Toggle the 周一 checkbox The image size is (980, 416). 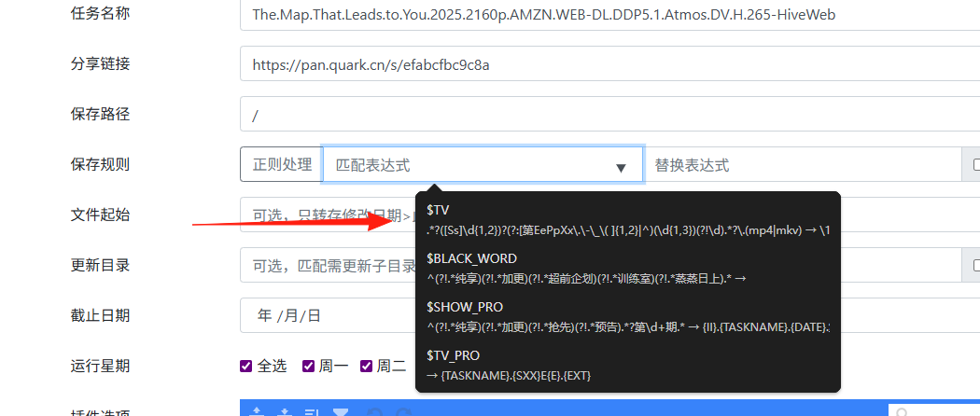click(x=308, y=366)
